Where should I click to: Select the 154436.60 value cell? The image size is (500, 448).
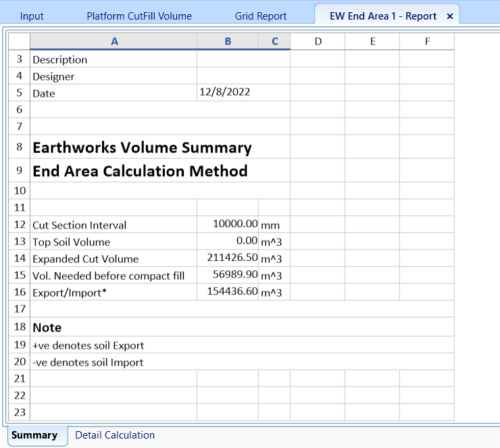pos(228,292)
